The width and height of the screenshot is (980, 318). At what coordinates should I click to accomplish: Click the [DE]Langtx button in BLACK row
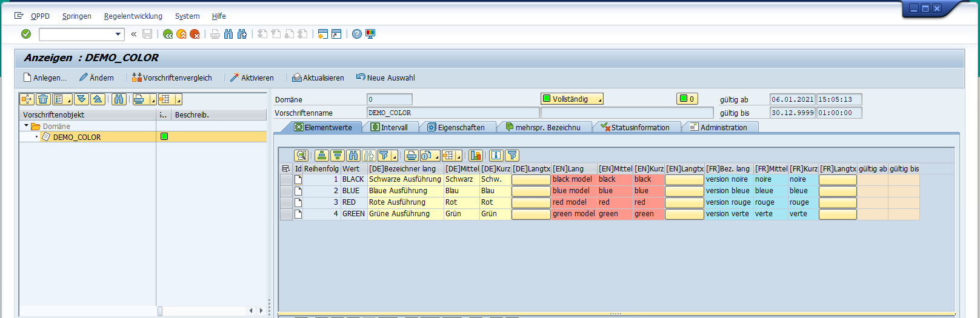[x=531, y=179]
